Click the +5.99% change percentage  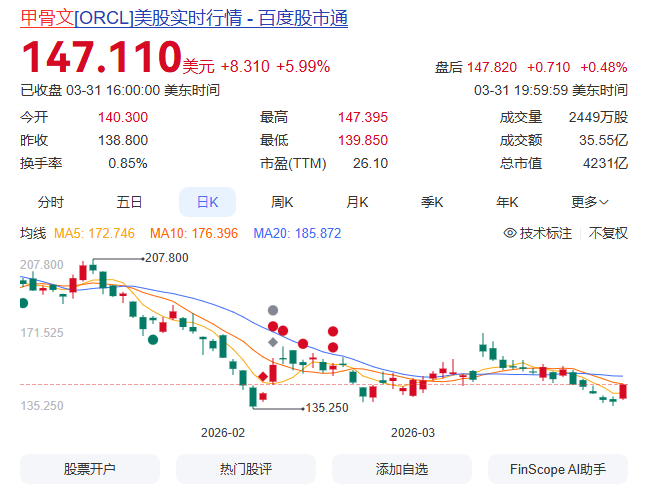coord(303,66)
